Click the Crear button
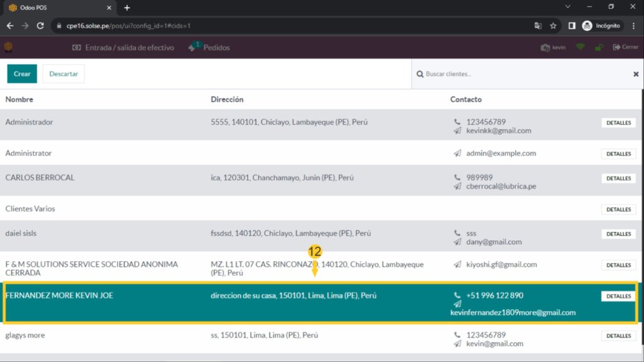 (x=22, y=74)
